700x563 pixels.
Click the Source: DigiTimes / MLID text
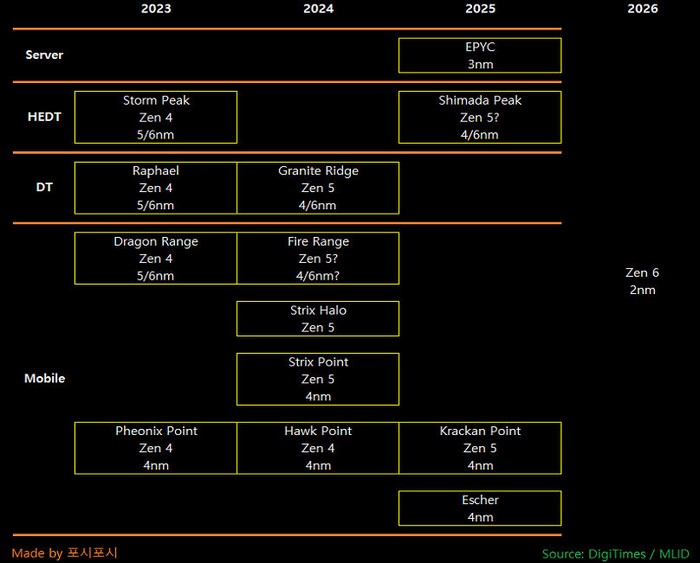coord(614,553)
